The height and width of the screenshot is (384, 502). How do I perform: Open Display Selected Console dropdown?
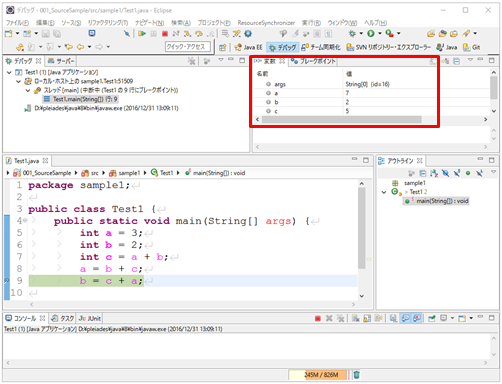452,318
